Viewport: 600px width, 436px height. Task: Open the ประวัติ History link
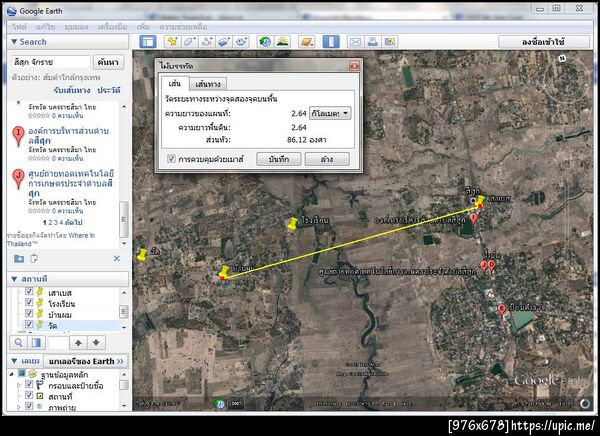[109, 90]
